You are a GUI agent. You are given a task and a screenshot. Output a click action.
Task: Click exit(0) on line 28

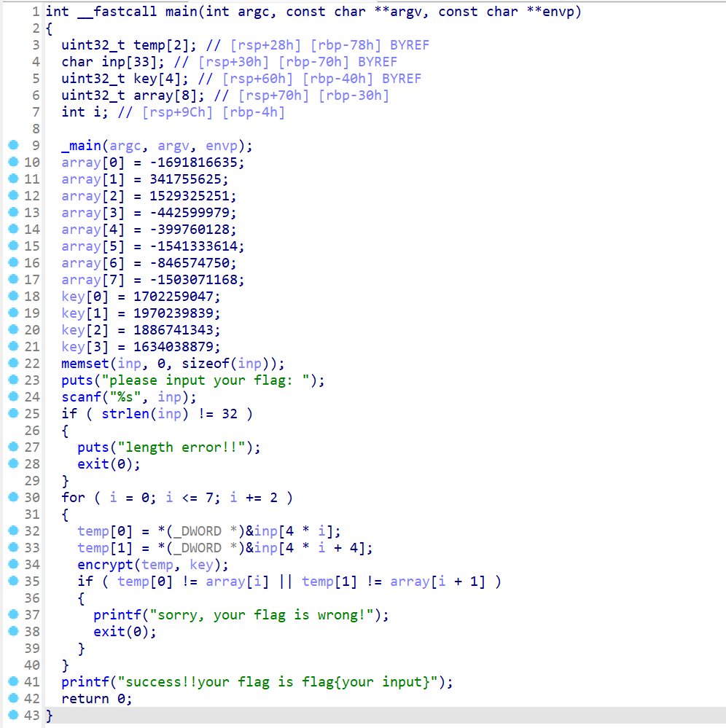pyautogui.click(x=105, y=463)
